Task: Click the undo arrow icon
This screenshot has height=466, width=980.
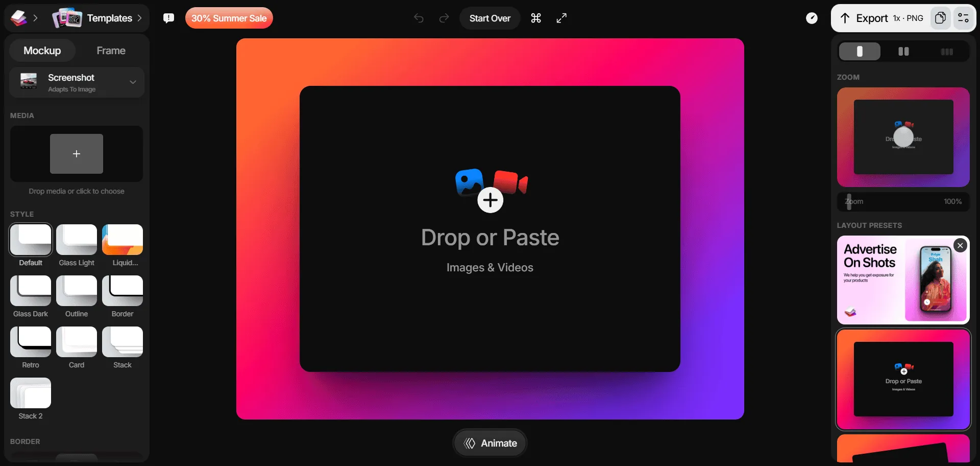Action: tap(418, 18)
